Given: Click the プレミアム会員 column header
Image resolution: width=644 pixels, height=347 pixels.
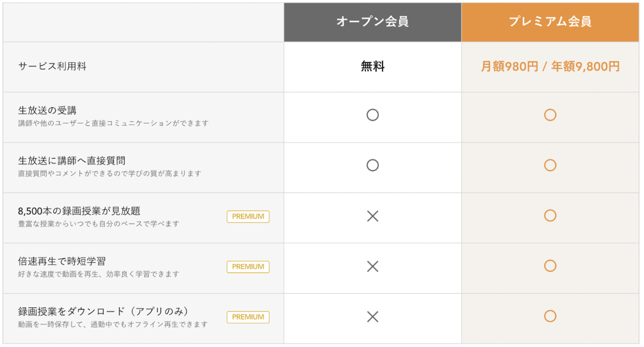Looking at the screenshot, I should tap(550, 22).
